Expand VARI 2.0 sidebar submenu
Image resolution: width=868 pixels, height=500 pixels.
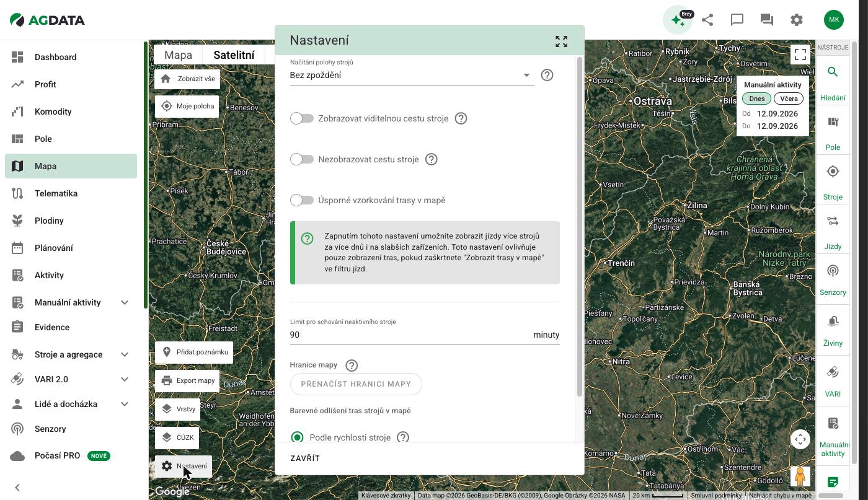pyautogui.click(x=125, y=379)
